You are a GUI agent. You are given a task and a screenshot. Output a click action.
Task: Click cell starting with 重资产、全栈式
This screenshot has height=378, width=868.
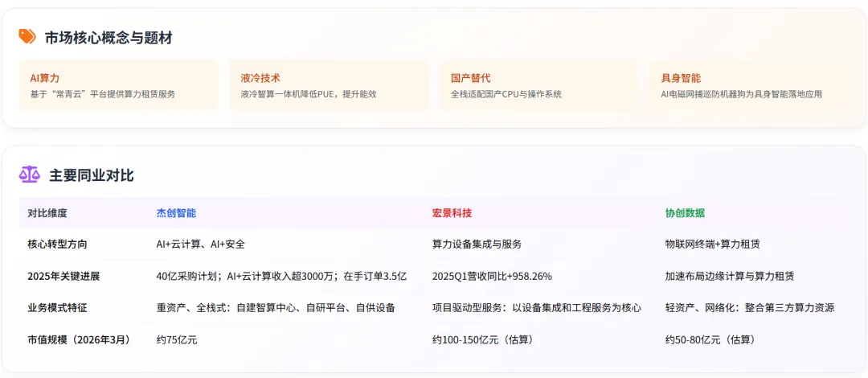coord(276,307)
